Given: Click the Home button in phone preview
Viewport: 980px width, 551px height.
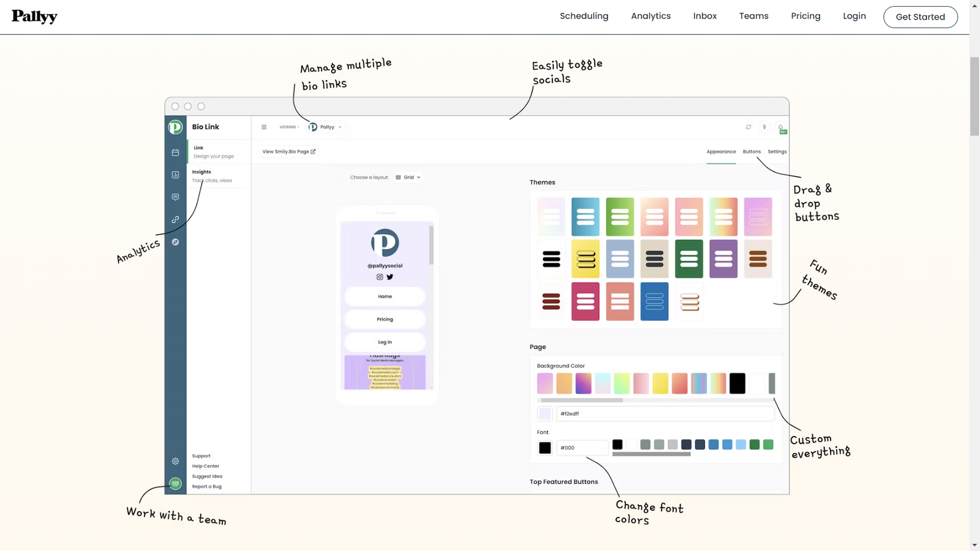Looking at the screenshot, I should click(385, 296).
